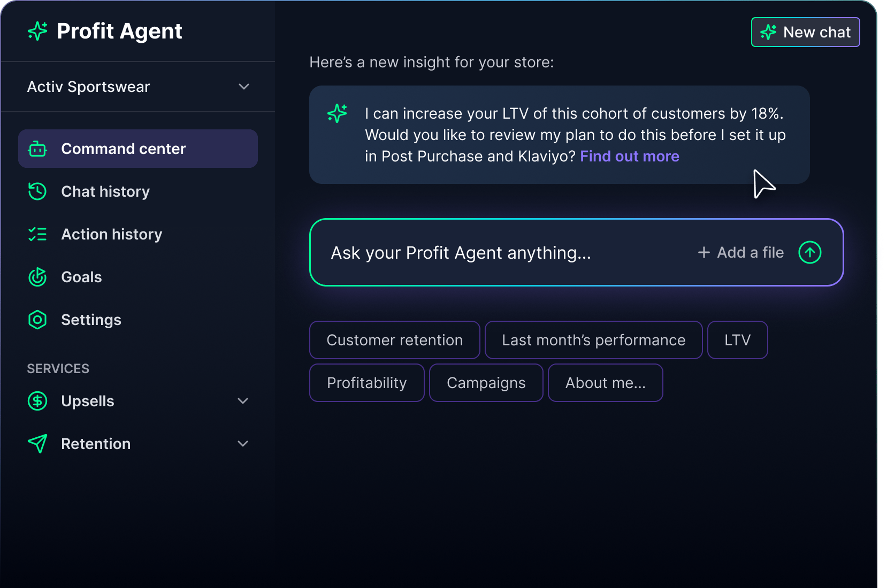Follow the Find out more link
Image resolution: width=887 pixels, height=588 pixels.
pos(630,156)
